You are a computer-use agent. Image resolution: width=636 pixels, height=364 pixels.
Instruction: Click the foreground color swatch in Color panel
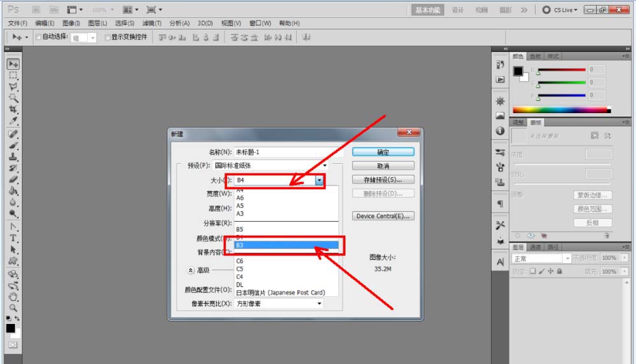point(518,71)
